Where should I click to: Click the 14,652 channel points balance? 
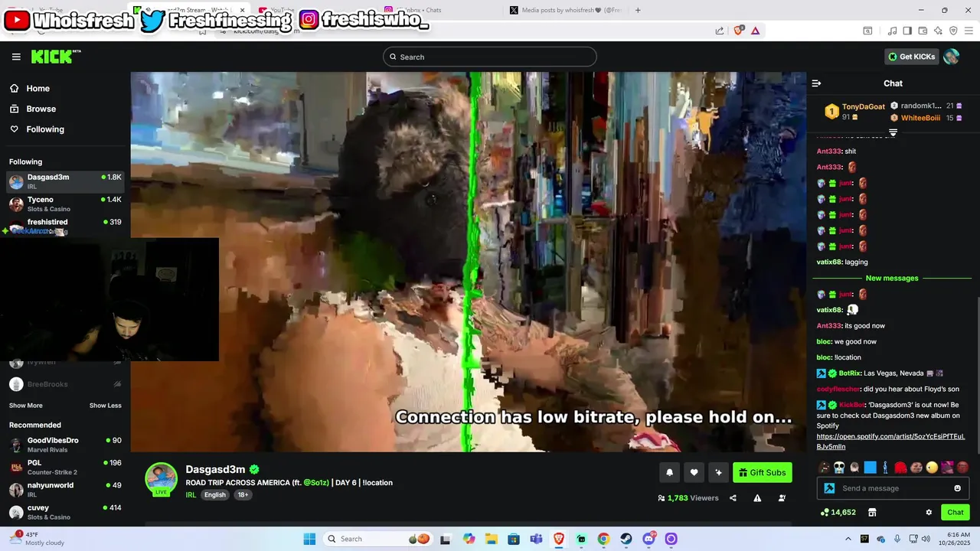(x=838, y=513)
